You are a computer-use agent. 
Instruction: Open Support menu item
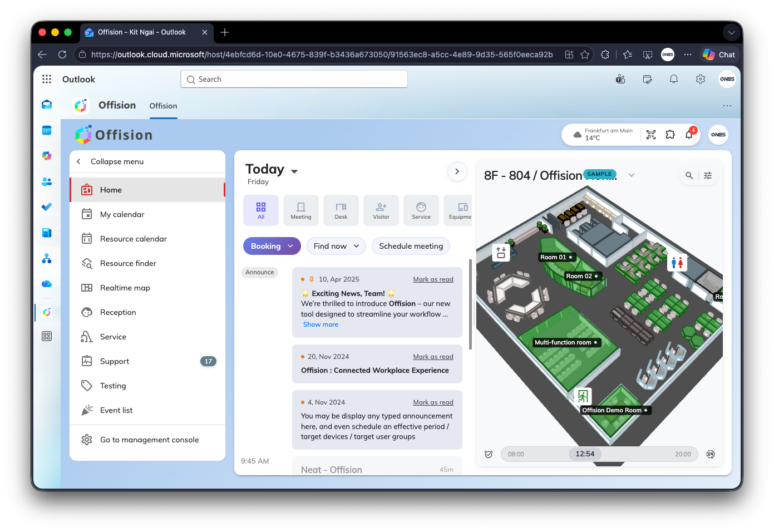pos(147,361)
